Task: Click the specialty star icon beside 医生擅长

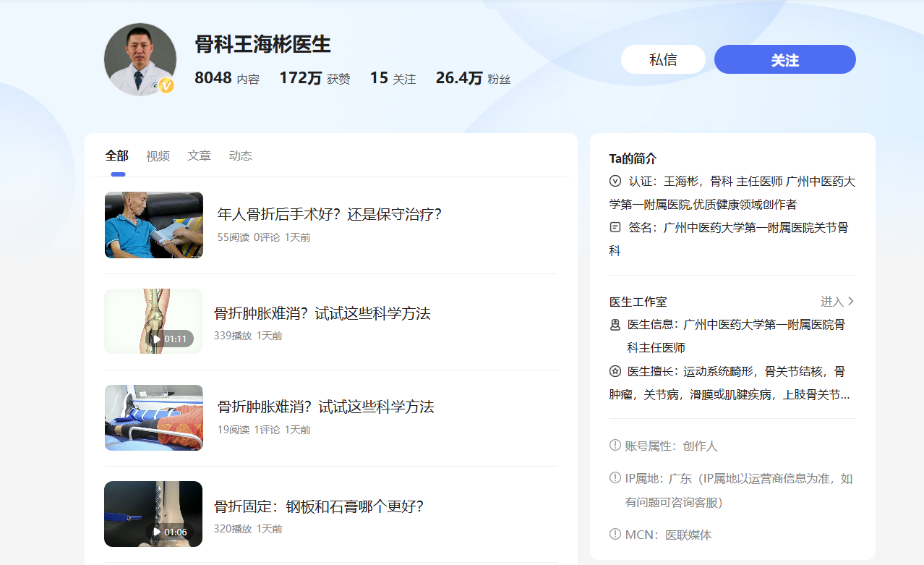Action: pos(615,371)
